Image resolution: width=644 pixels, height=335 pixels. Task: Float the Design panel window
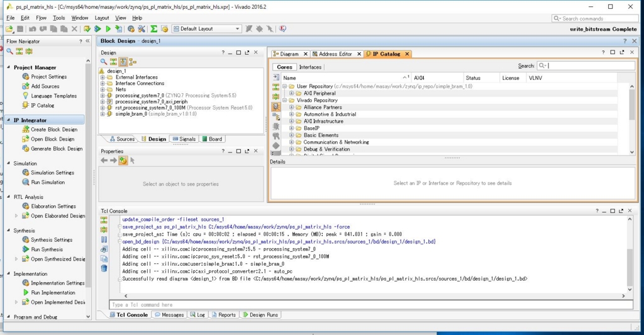(x=247, y=53)
